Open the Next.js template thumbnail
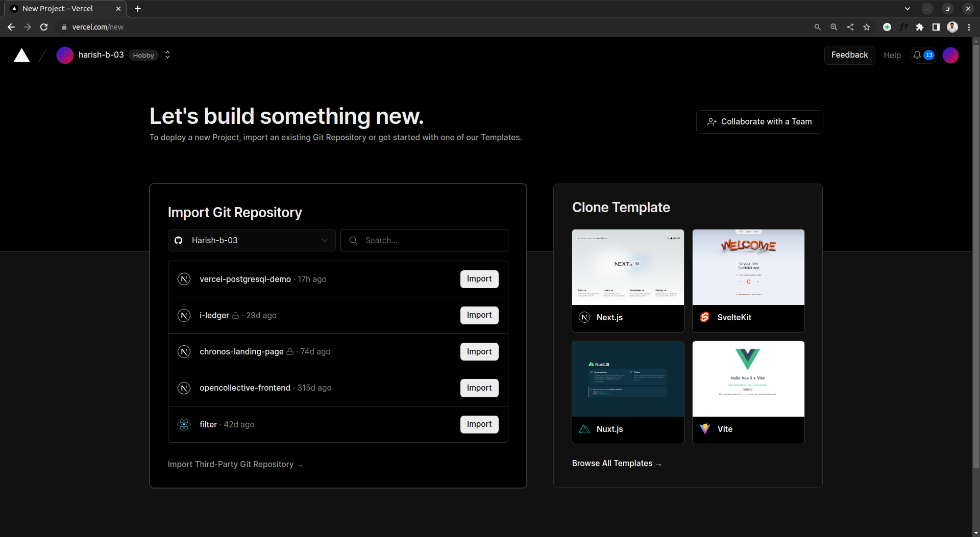The image size is (980, 537). pyautogui.click(x=628, y=267)
